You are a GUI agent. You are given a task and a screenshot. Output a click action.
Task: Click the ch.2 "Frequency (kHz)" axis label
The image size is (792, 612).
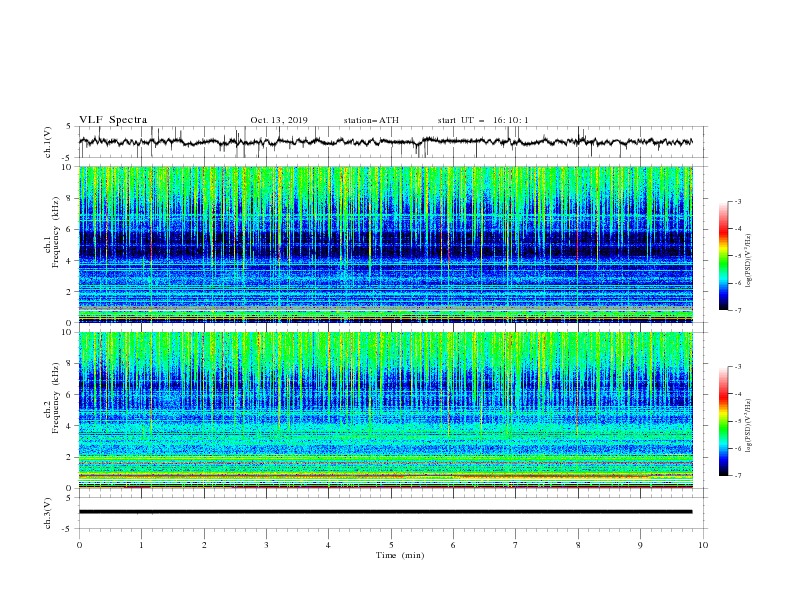(56, 398)
